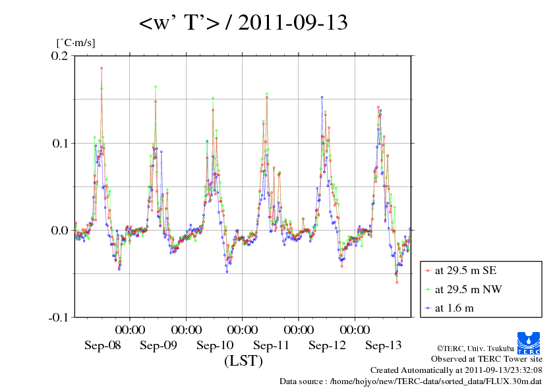Click the 'Created Automatically at 2011-09-13/23:32:08' line
The width and height of the screenshot is (555, 392).
(x=456, y=370)
